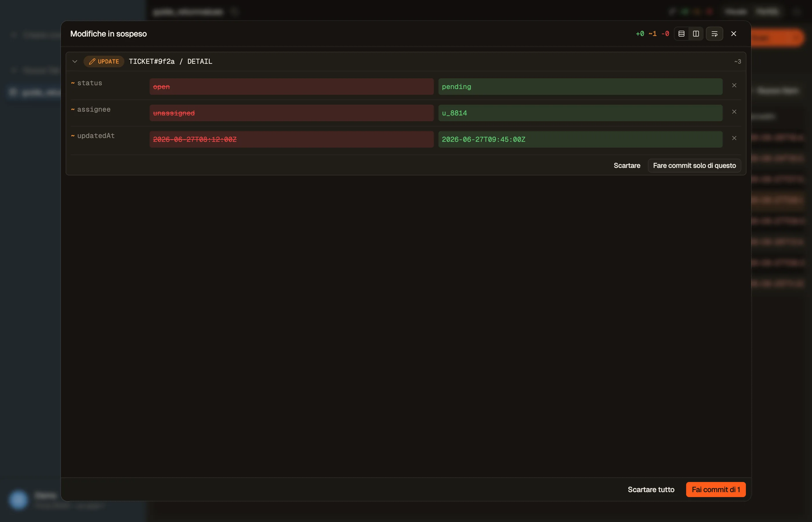The image size is (812, 522).
Task: Click Scartare for this ticket
Action: (627, 165)
